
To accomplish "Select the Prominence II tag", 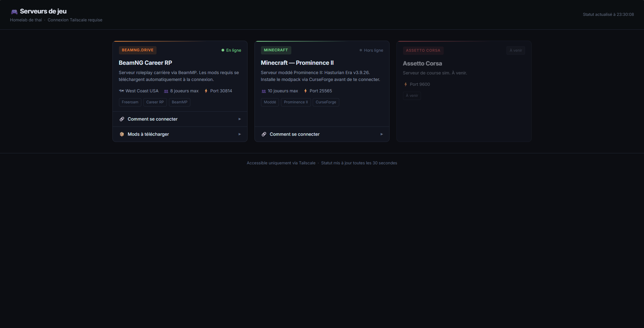I will 296,102.
